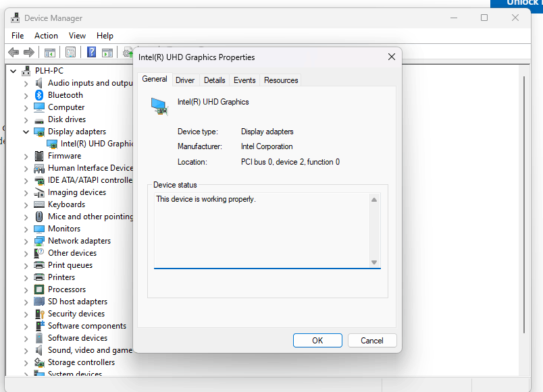Expand the Network adapters node
543x392 pixels.
click(x=26, y=241)
